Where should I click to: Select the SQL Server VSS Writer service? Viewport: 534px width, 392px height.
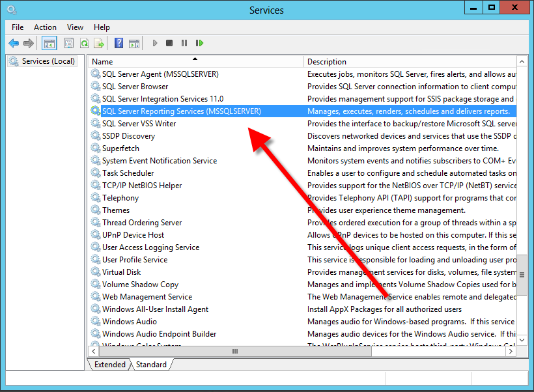139,123
